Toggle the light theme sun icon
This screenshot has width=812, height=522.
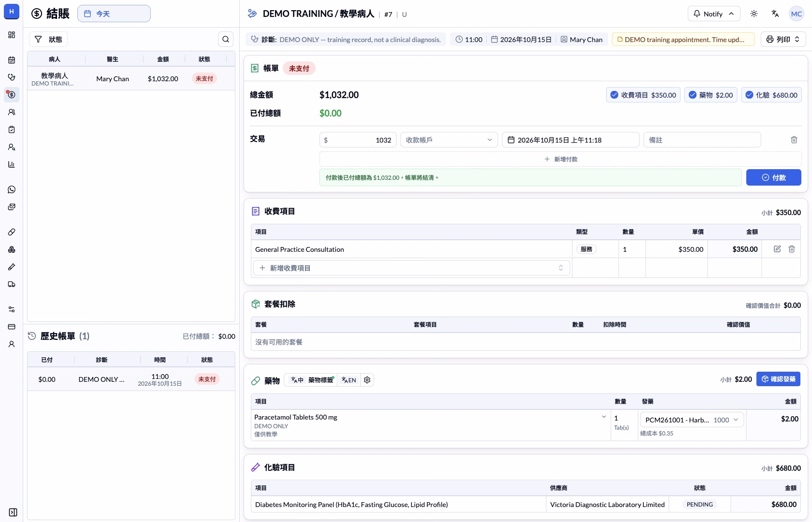[754, 14]
